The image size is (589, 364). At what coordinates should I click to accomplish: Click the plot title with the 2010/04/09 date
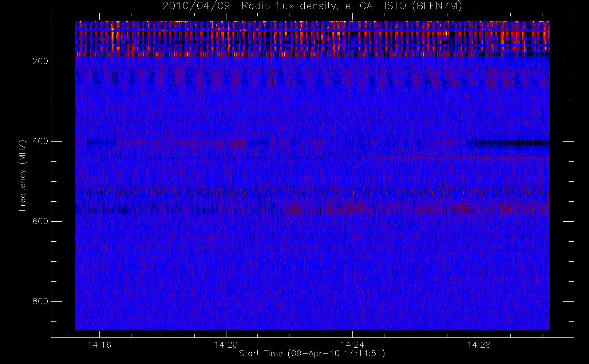[312, 6]
